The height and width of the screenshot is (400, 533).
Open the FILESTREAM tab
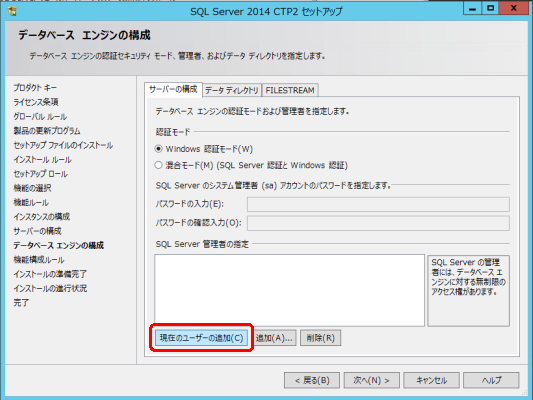(x=290, y=90)
